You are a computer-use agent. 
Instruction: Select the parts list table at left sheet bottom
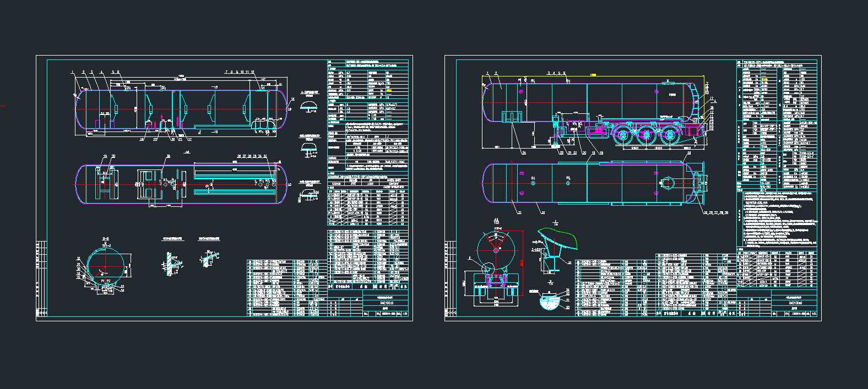click(286, 287)
